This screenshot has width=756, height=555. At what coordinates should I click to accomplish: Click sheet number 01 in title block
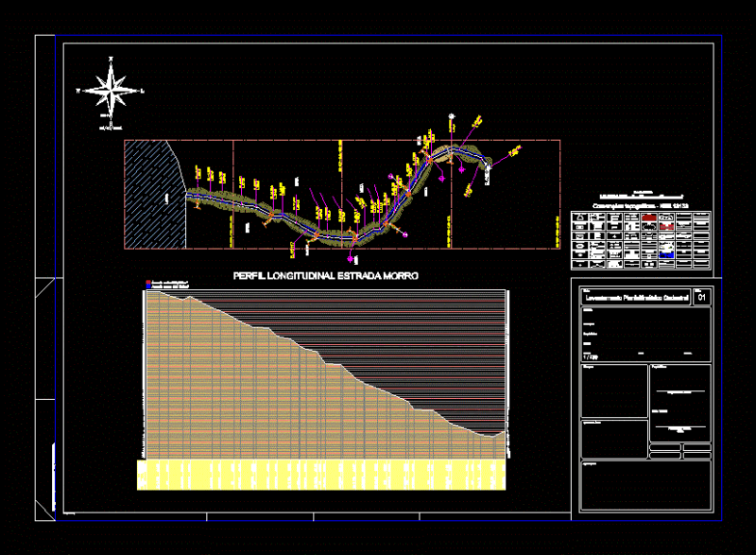coord(702,298)
